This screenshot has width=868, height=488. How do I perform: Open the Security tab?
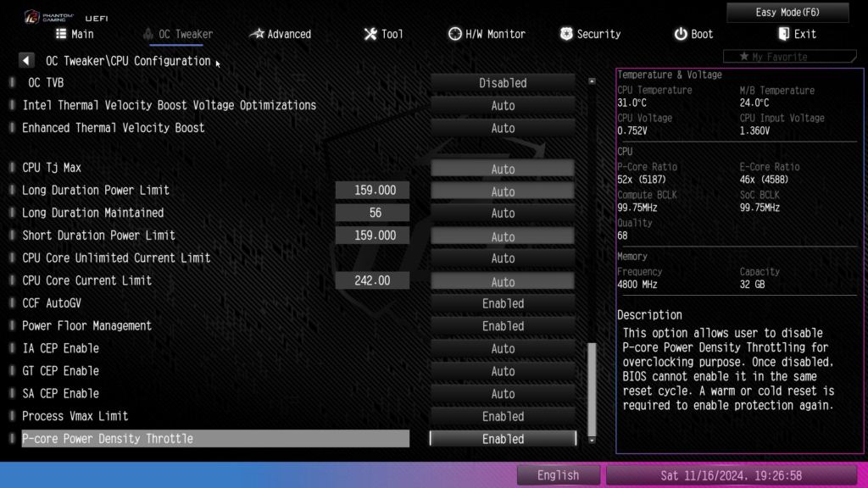(590, 34)
